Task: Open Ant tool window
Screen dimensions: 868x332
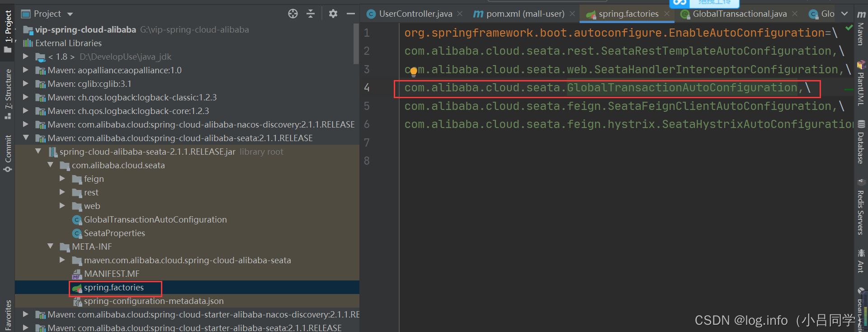Action: coord(861,261)
